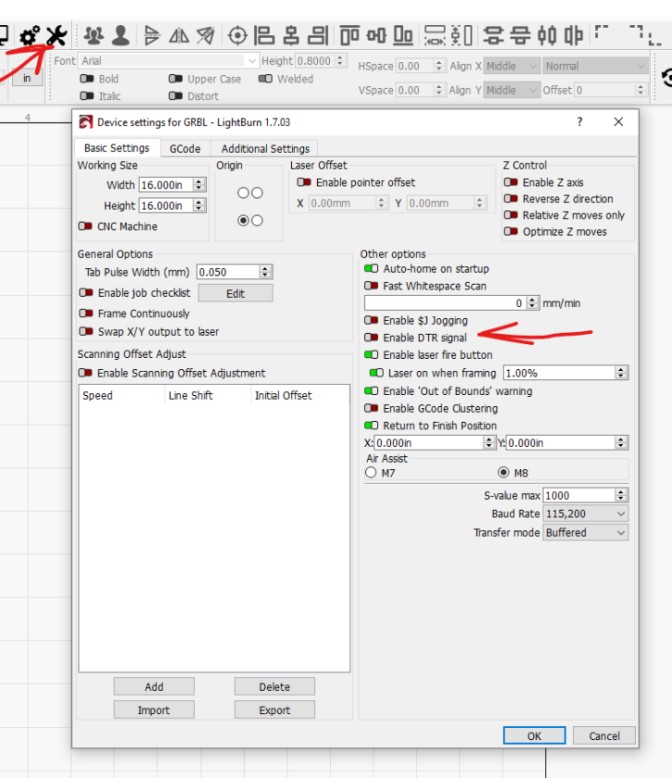This screenshot has width=672, height=778.
Task: Click the Add button
Action: tap(154, 687)
